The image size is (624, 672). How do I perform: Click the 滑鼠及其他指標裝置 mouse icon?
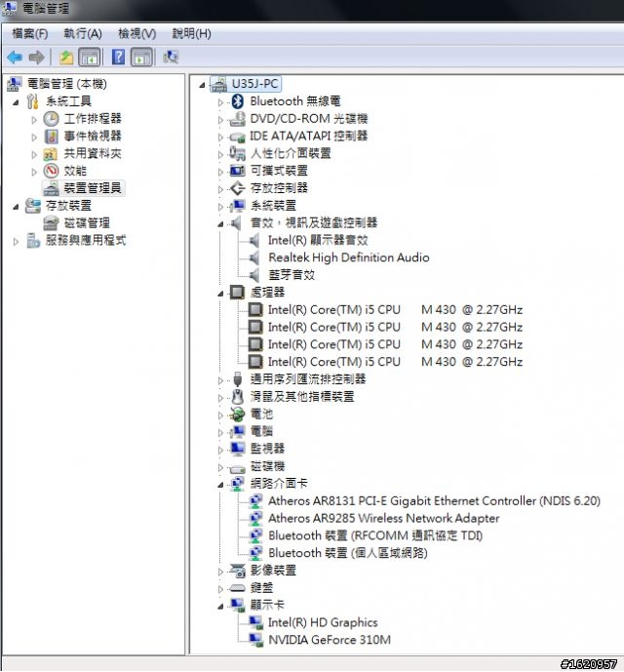pyautogui.click(x=238, y=397)
